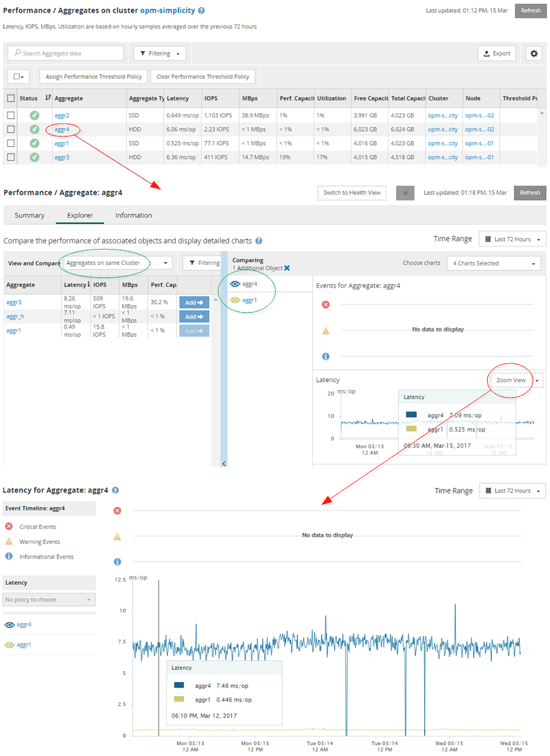Check the select-all header checkbox
Screen dimensions: 550x756
pos(11,98)
